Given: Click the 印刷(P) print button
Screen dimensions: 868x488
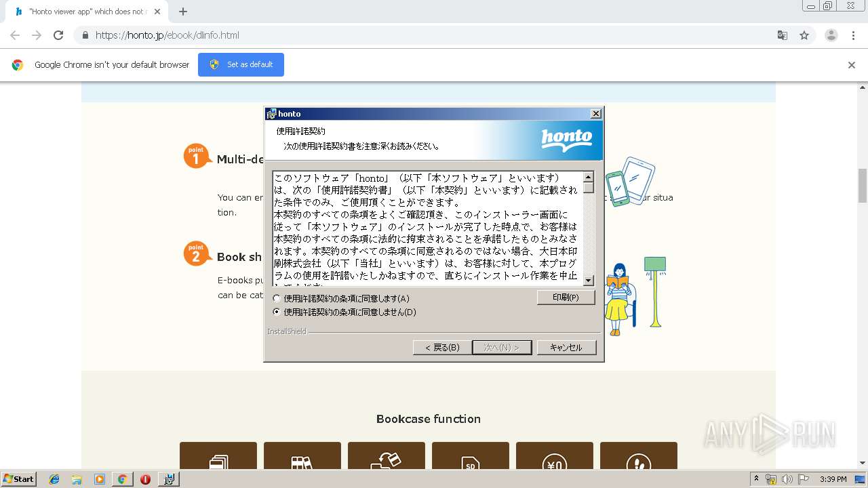Looking at the screenshot, I should click(566, 298).
